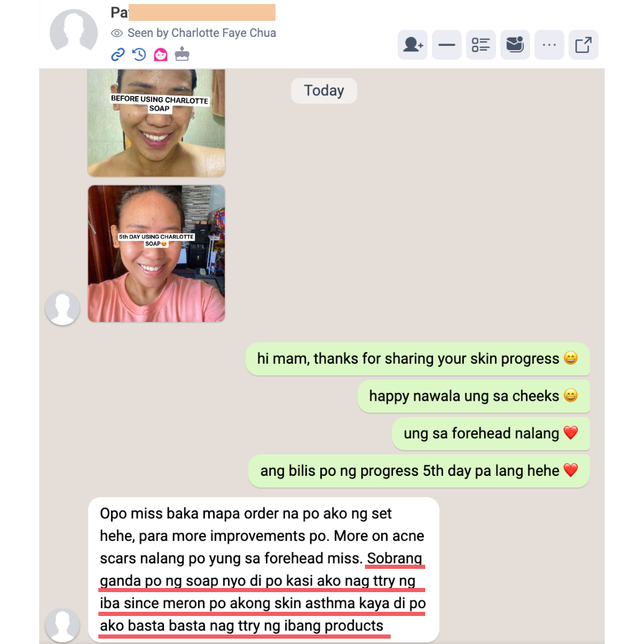The height and width of the screenshot is (644, 644).
Task: Click the Today date label
Action: 324,91
